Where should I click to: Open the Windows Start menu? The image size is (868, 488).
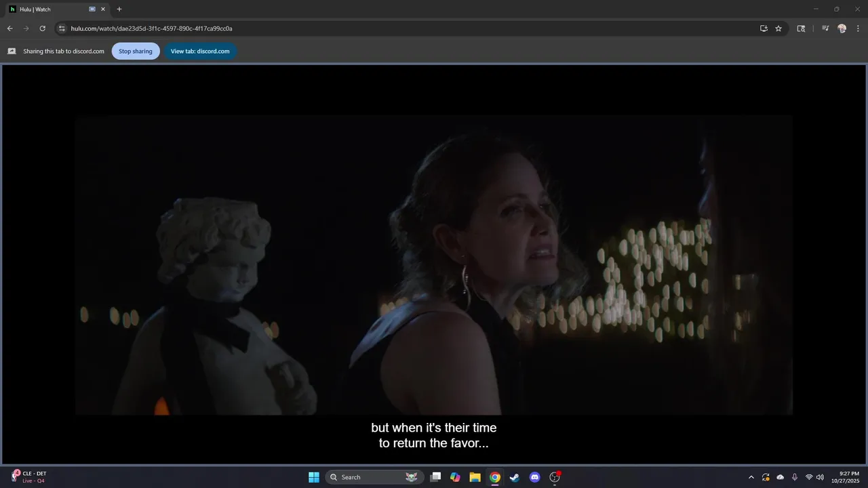coord(314,477)
